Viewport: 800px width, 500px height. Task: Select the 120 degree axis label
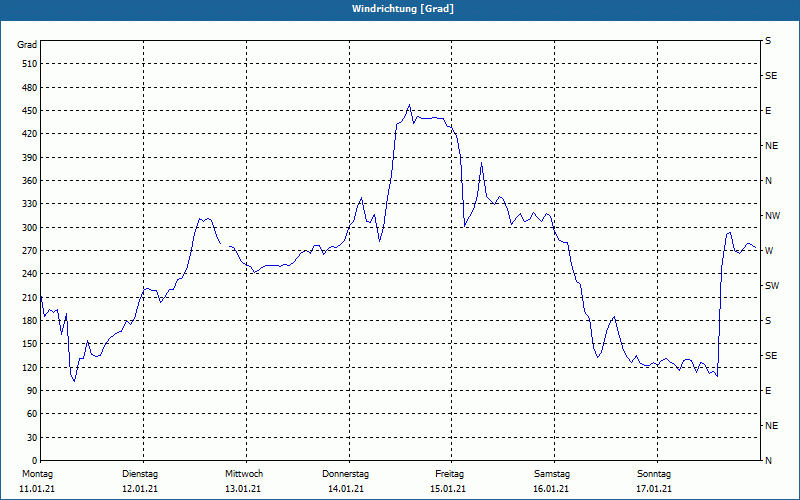30,368
